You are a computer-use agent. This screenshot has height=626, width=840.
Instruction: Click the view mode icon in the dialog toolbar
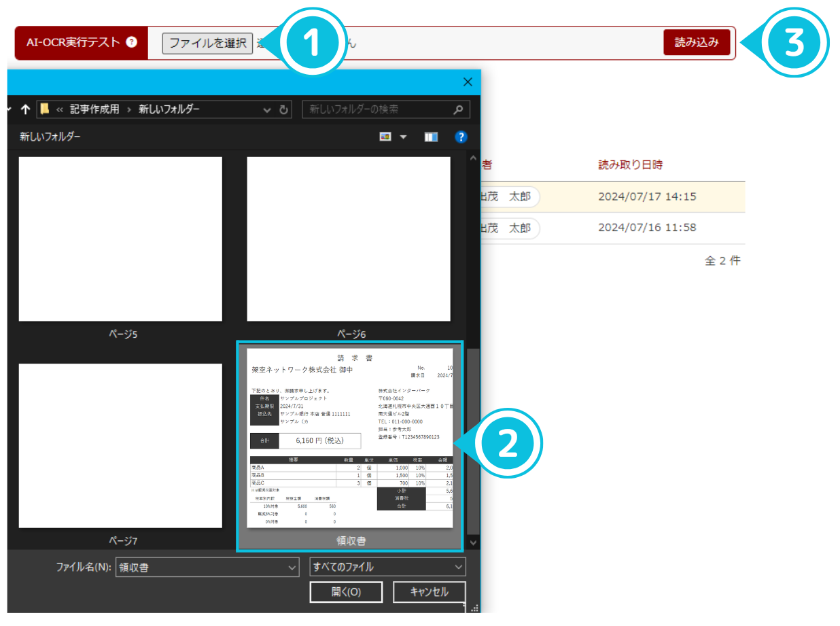tap(385, 137)
